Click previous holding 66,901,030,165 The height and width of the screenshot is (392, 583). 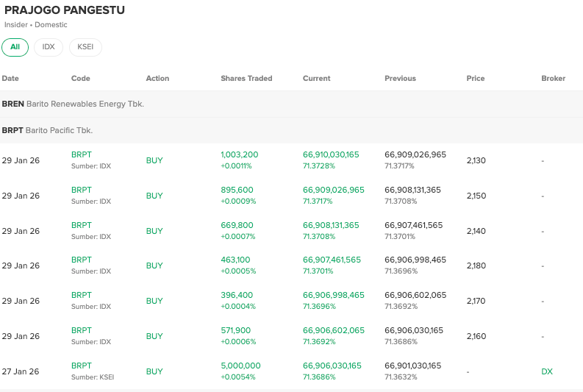pyautogui.click(x=412, y=366)
